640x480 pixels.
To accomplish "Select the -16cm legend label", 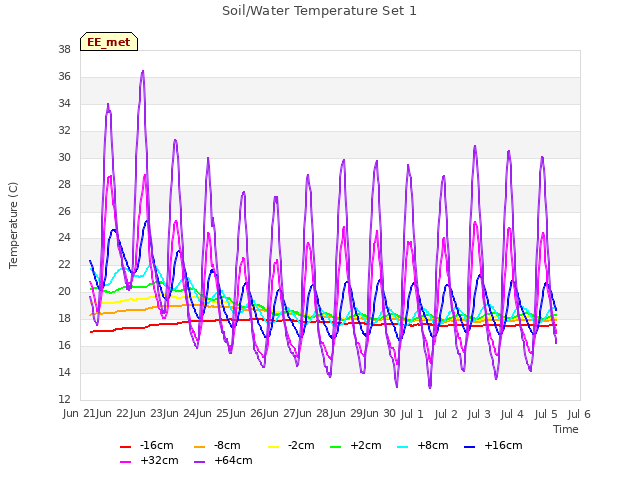I will pyautogui.click(x=157, y=445).
